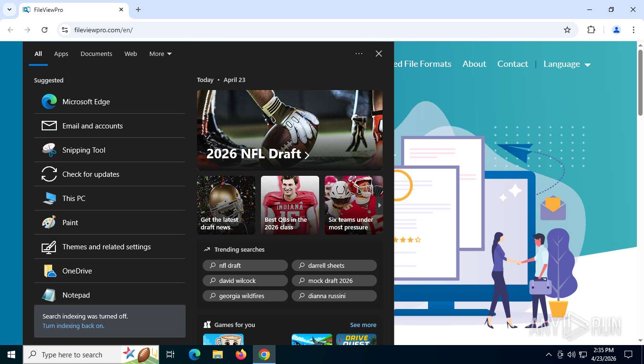Open the Chrome three-dot menu
Screen dimensions: 644x364
coord(634,30)
